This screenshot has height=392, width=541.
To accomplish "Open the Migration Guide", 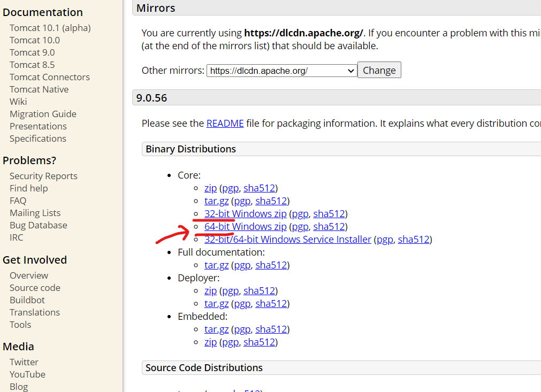I will (43, 114).
